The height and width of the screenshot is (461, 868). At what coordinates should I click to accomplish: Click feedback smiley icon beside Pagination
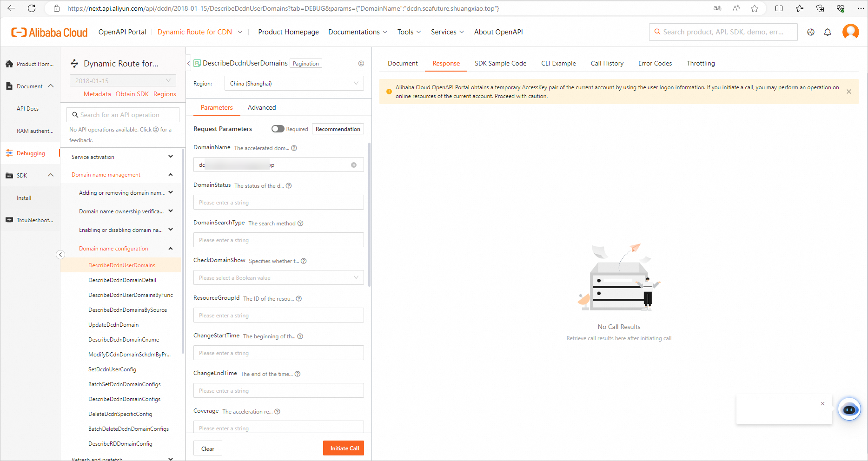coord(361,64)
